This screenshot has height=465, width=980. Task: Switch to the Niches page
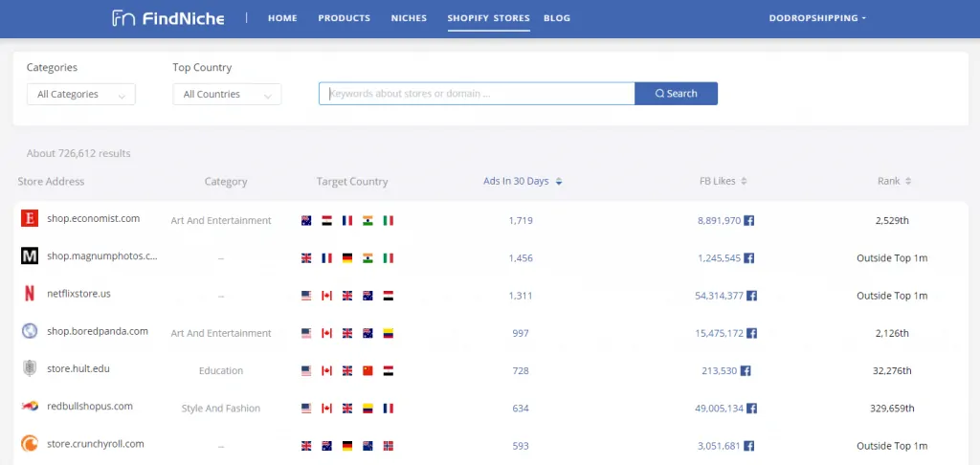pyautogui.click(x=410, y=18)
